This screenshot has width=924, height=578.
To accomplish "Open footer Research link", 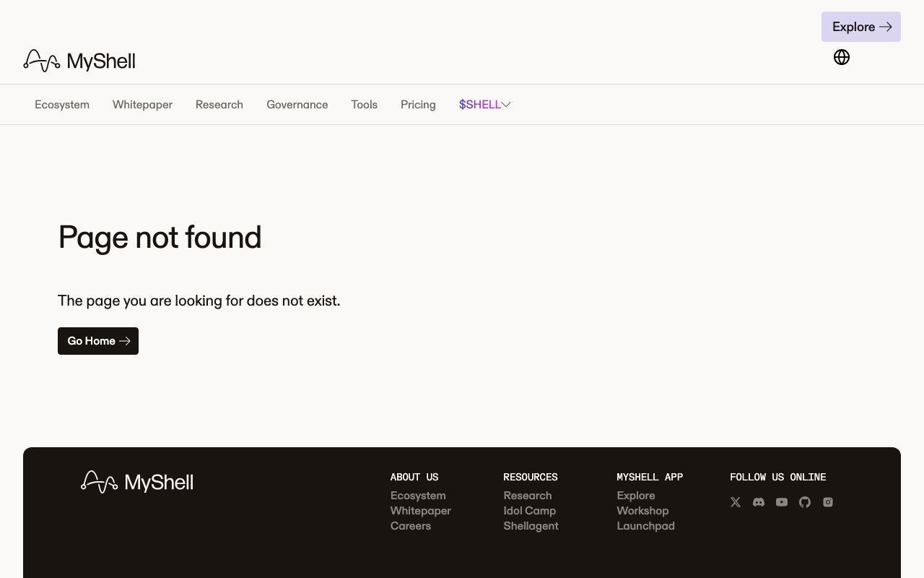I will [528, 496].
